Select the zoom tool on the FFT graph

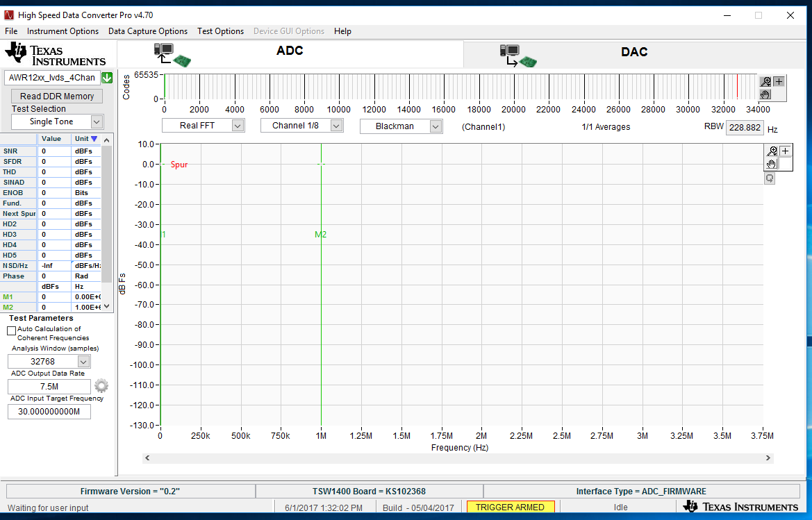[x=772, y=151]
